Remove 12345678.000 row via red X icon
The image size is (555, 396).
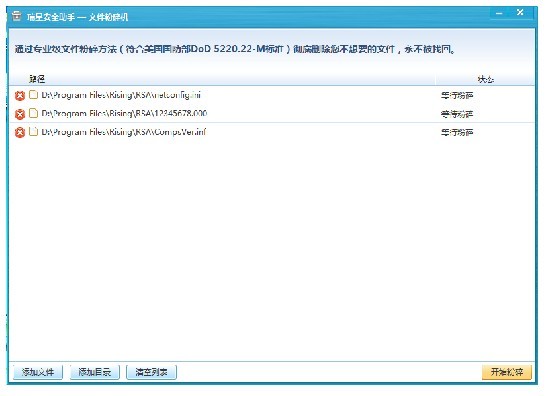20,114
